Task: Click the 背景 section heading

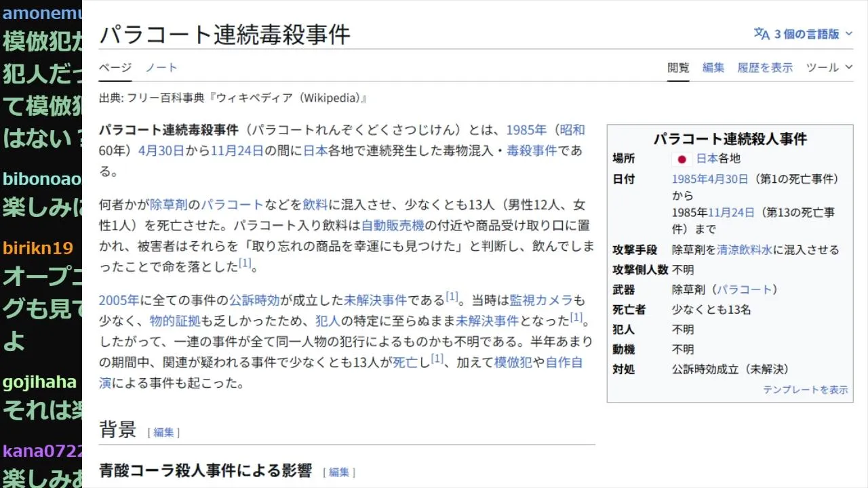Action: 118,429
